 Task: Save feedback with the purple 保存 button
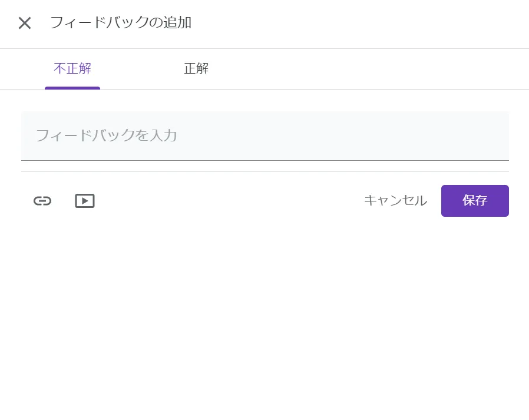point(474,201)
